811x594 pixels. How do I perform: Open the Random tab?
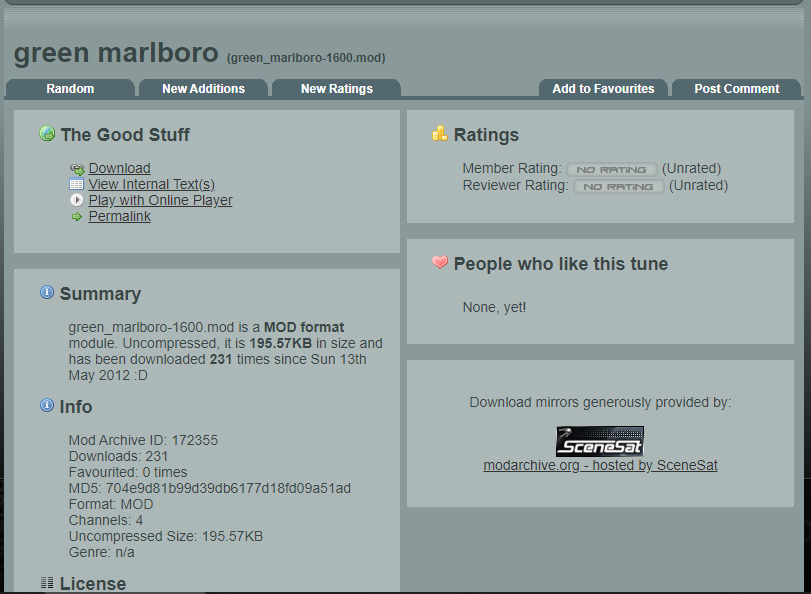pos(70,88)
